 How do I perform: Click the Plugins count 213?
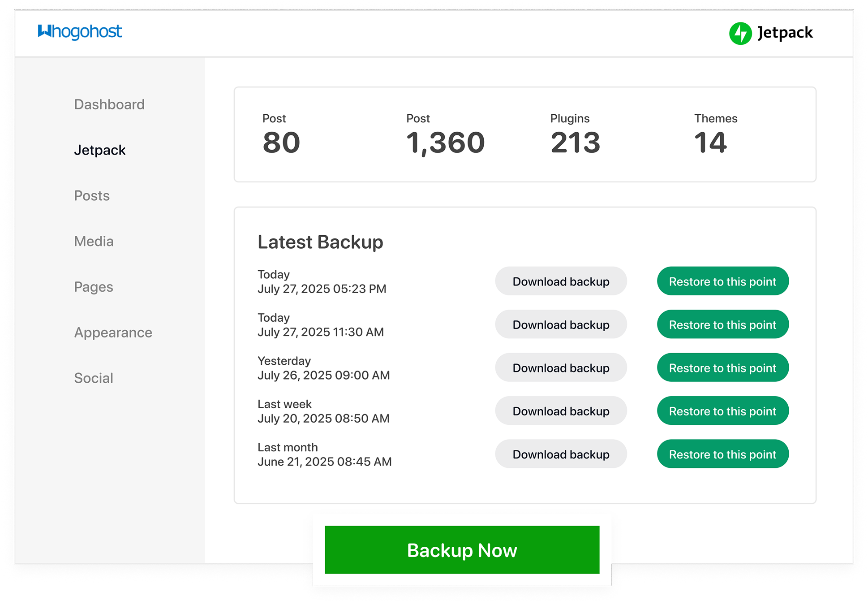coord(575,143)
